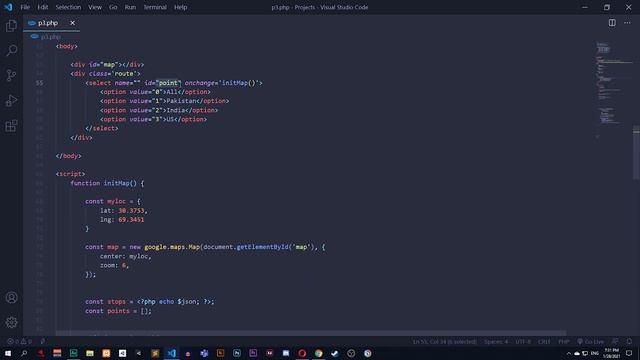
Task: Open the Terminal menu
Action: [155, 7]
